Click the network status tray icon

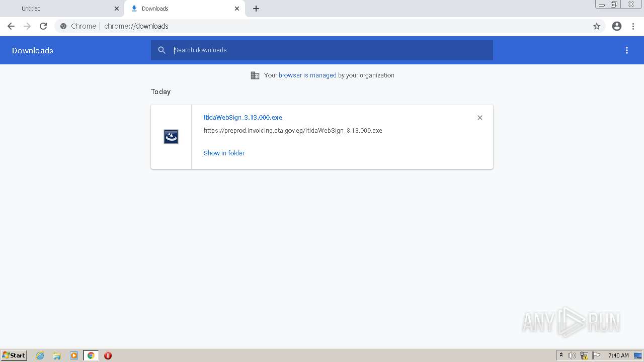click(x=584, y=355)
